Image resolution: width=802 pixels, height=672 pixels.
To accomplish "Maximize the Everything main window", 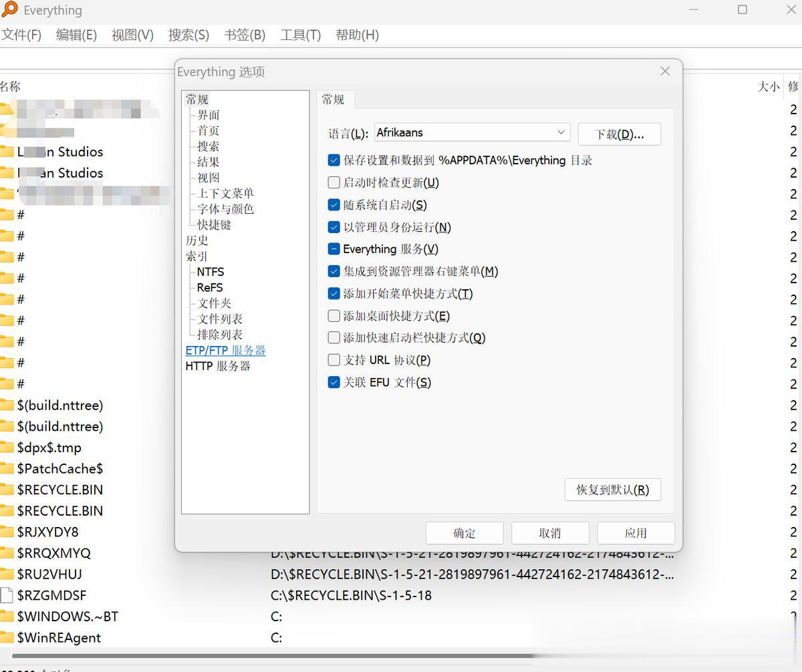I will [743, 9].
